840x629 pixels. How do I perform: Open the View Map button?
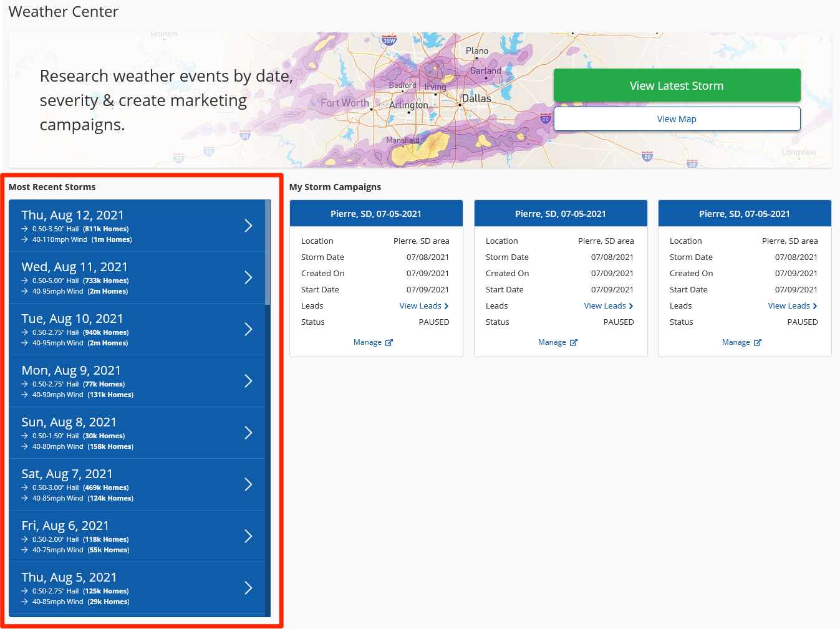677,119
